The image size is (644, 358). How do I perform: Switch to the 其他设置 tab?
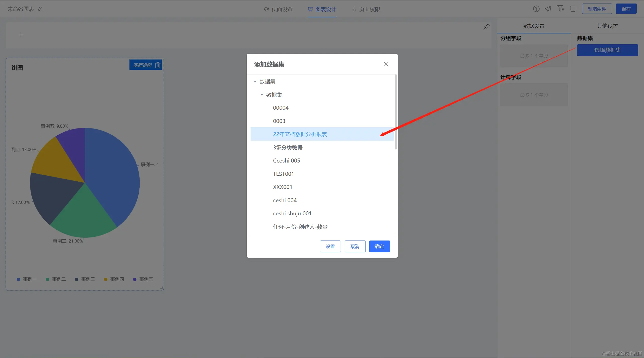pyautogui.click(x=607, y=26)
